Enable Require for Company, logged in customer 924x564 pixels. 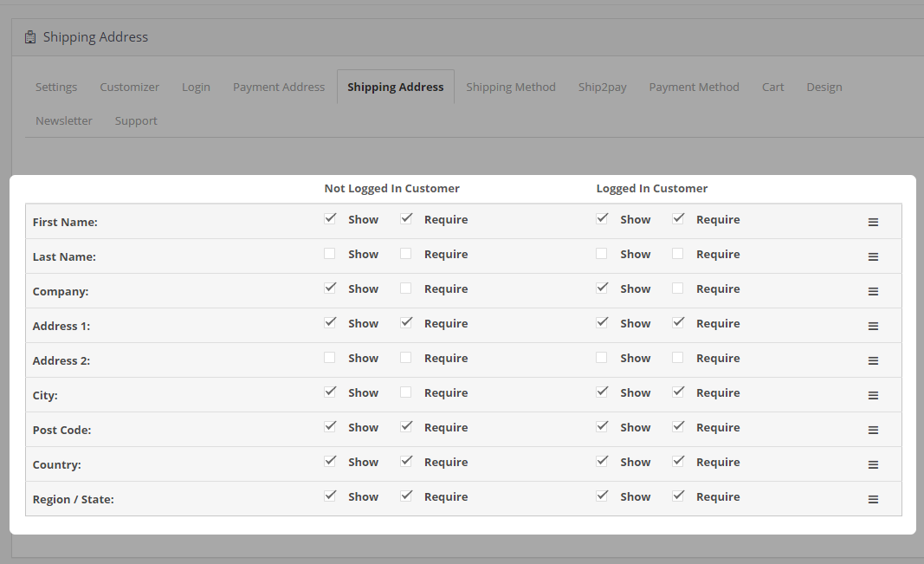click(678, 288)
